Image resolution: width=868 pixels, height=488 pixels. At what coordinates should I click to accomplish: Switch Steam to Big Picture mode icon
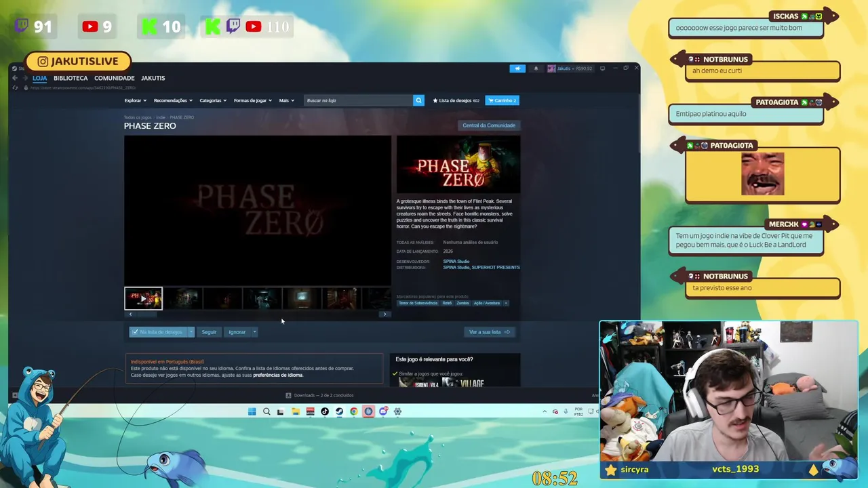602,68
